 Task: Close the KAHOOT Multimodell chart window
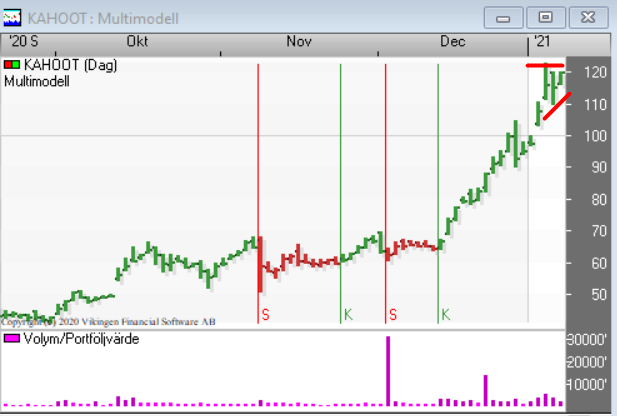(x=588, y=17)
